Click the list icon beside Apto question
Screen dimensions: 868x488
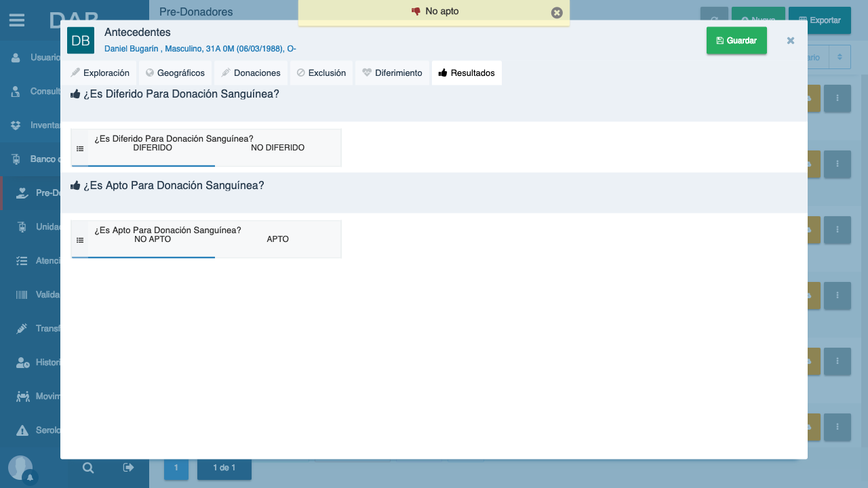pyautogui.click(x=80, y=240)
